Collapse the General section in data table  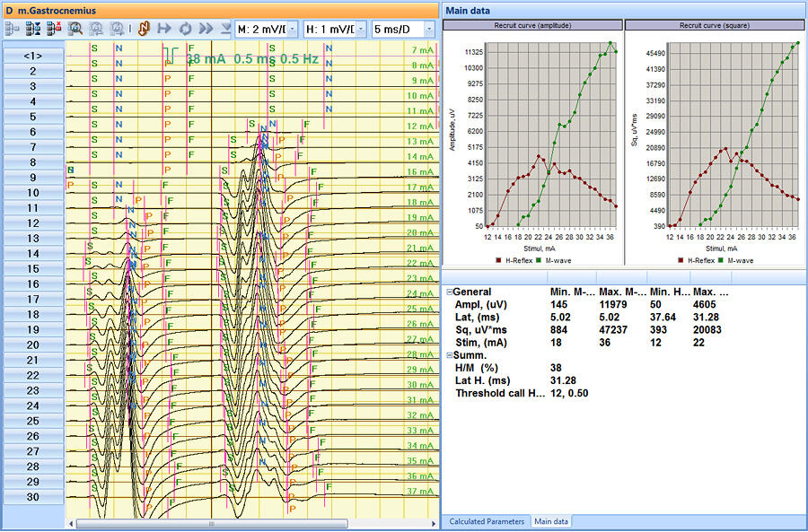tap(449, 292)
